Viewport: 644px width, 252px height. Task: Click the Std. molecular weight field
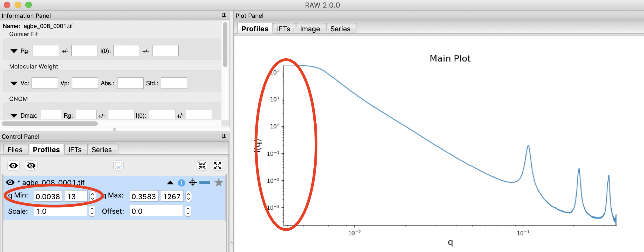pyautogui.click(x=174, y=83)
